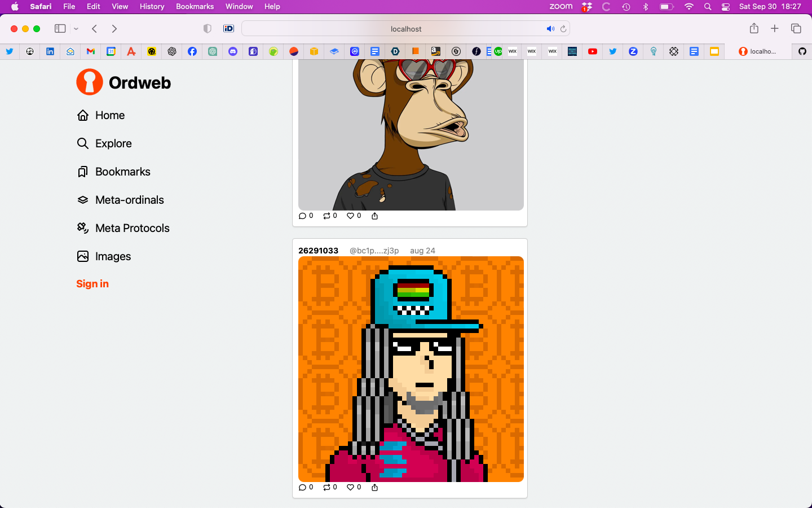
Task: Open comments on the 26291033 post
Action: [302, 487]
